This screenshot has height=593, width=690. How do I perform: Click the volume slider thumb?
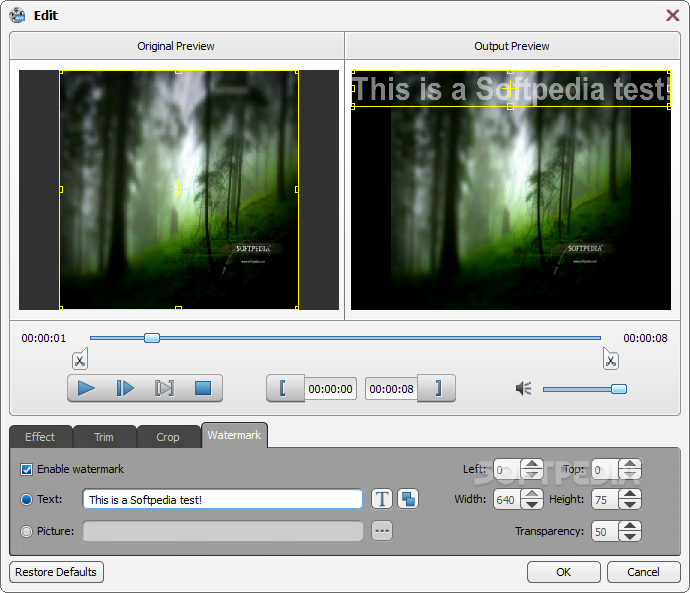click(619, 389)
